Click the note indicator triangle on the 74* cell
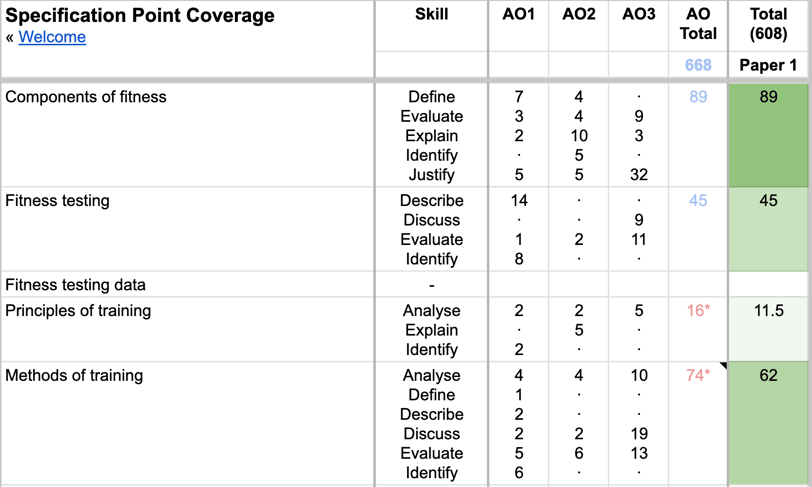This screenshot has height=487, width=812. [722, 366]
